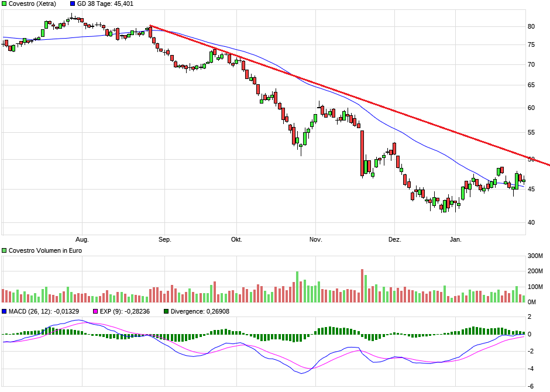This screenshot has width=550, height=392.
Task: Select the 'EXP (9): -0,28236' label
Action: coord(125,311)
